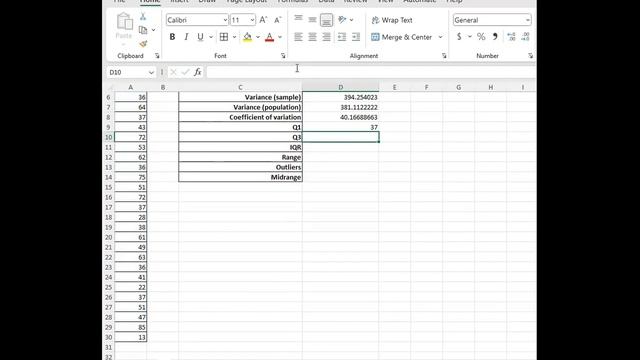640x360 pixels.
Task: Click Decrease Decimal icon
Action: (525, 37)
